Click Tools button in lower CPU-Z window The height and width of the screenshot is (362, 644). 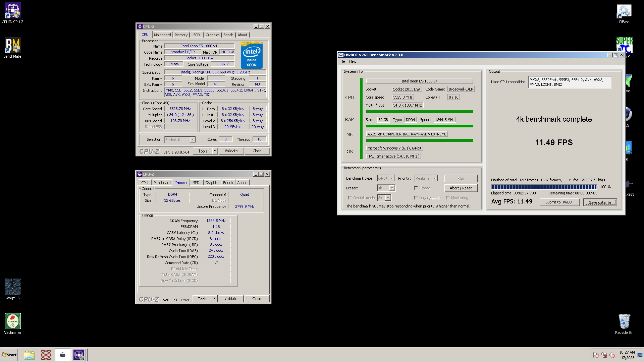pyautogui.click(x=202, y=299)
